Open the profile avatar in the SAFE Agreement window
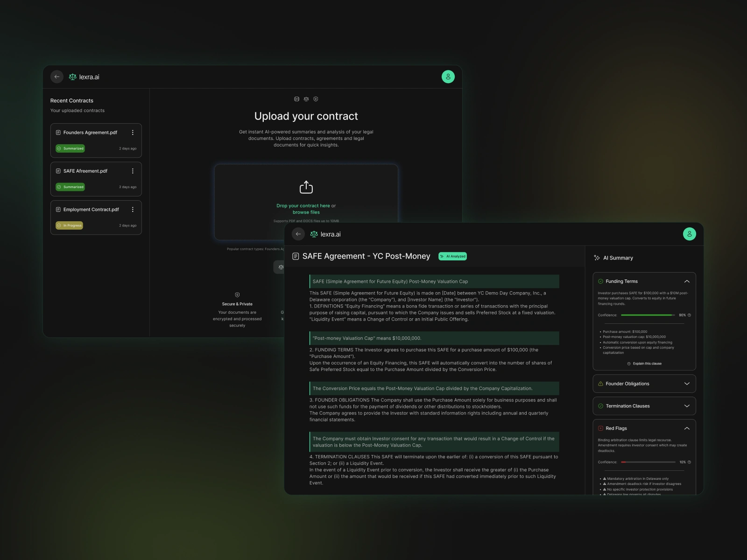Viewport: 747px width, 560px height. click(690, 234)
